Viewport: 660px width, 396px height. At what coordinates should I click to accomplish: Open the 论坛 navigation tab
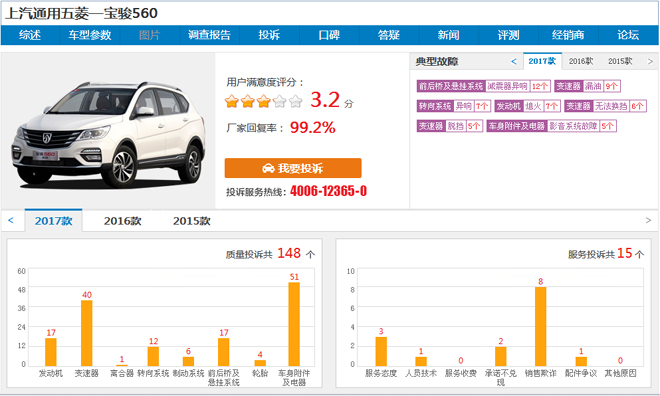(x=628, y=35)
